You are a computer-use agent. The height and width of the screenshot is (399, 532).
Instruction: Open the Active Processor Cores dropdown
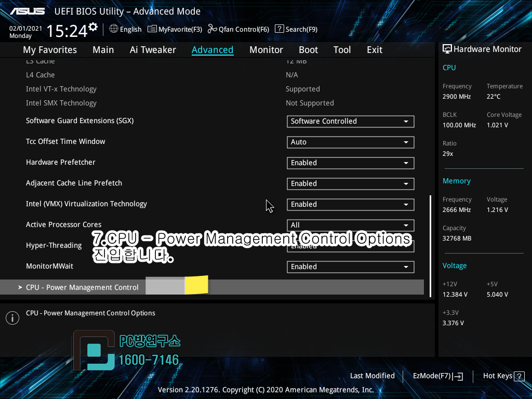coord(351,225)
